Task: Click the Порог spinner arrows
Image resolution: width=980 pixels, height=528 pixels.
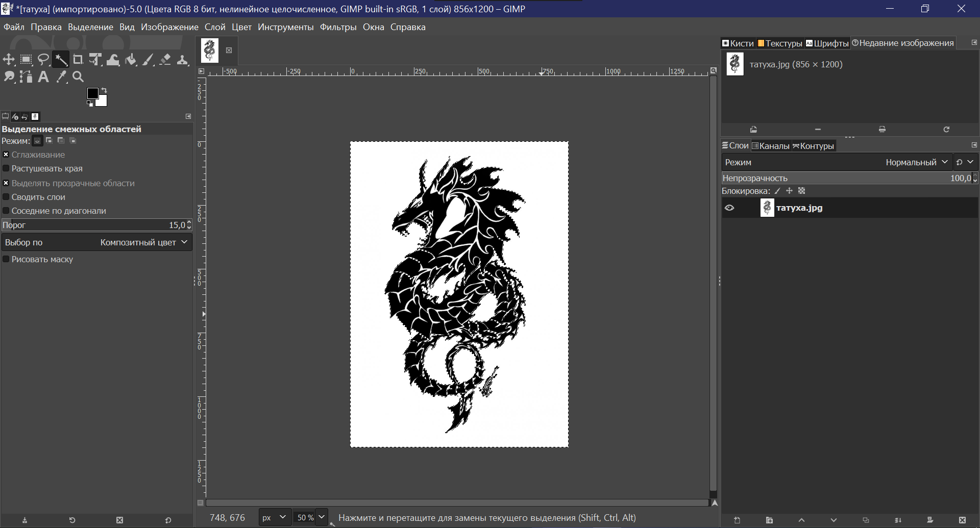Action: pos(189,225)
